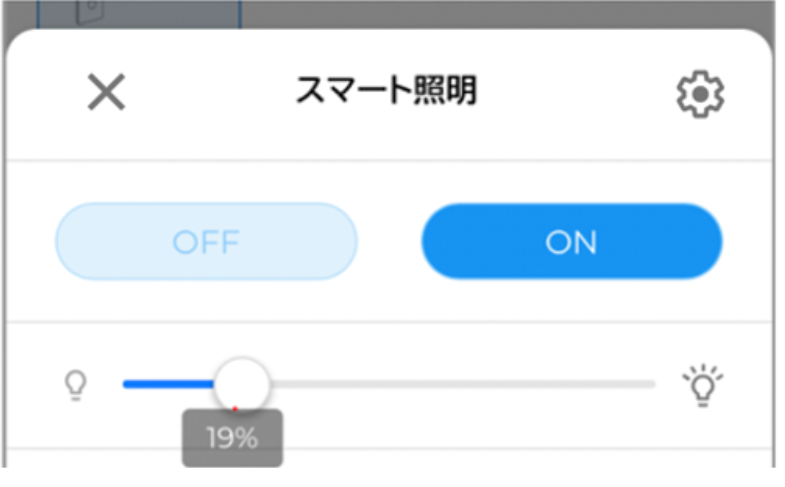Screen dimensions: 785x487
Task: Click brightness track's far left end
Action: click(127, 383)
